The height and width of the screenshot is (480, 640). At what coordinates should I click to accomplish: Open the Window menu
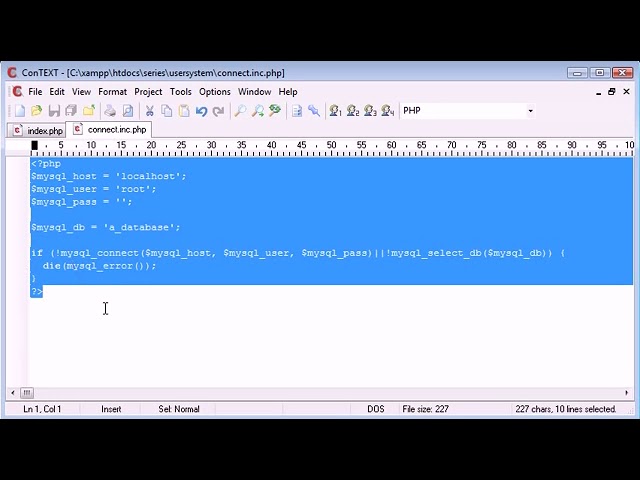click(x=255, y=91)
